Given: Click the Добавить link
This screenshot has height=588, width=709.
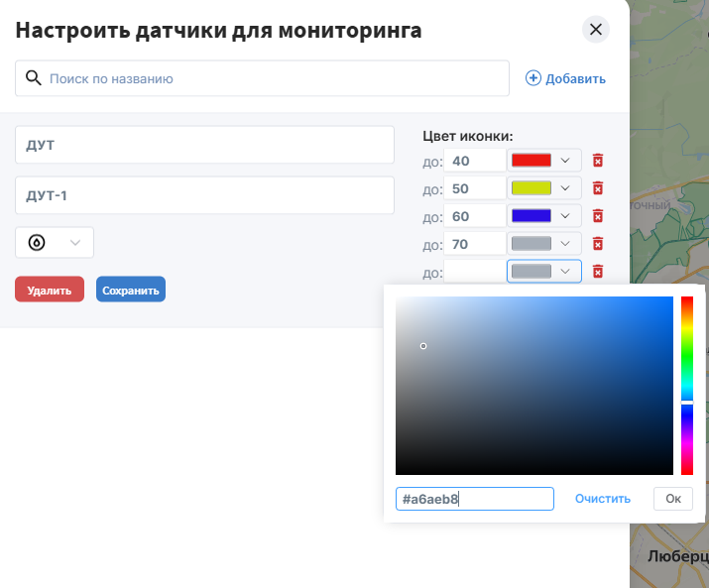Looking at the screenshot, I should (575, 78).
